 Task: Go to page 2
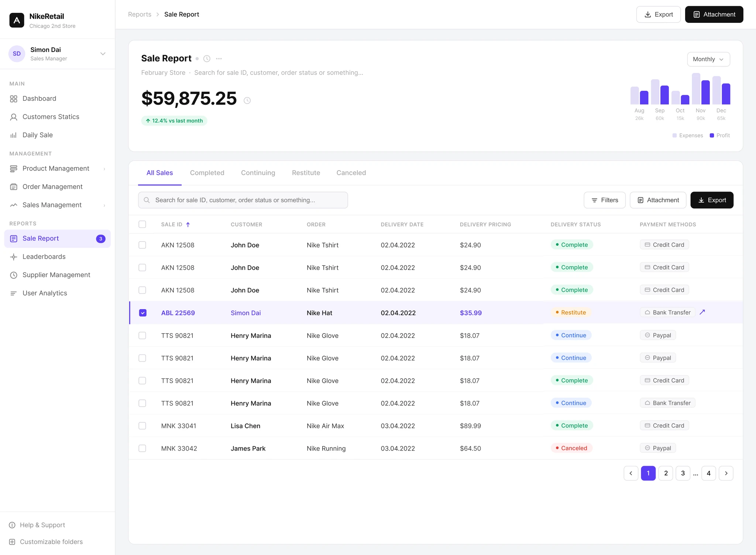tap(666, 473)
